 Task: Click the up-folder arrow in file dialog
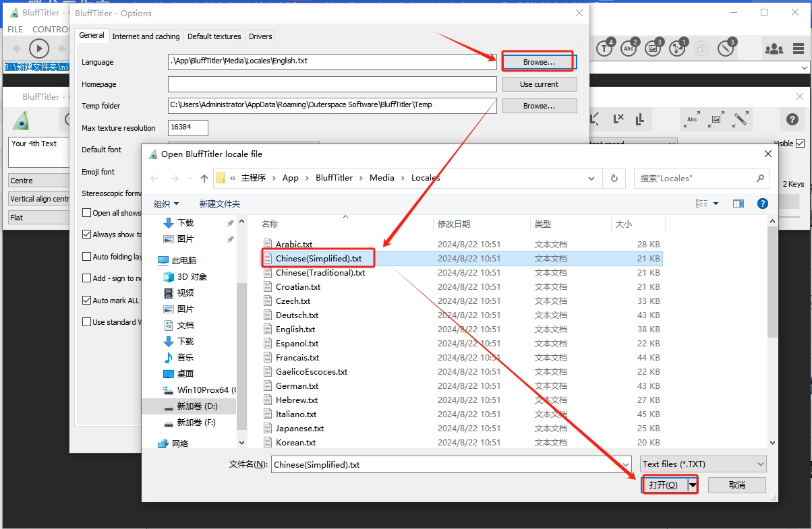(x=204, y=179)
